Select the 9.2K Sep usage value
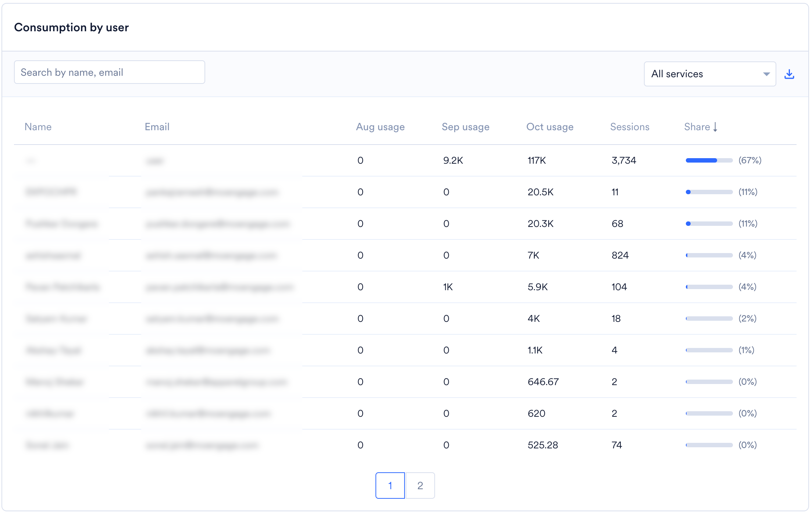Image resolution: width=812 pixels, height=512 pixels. [x=453, y=160]
